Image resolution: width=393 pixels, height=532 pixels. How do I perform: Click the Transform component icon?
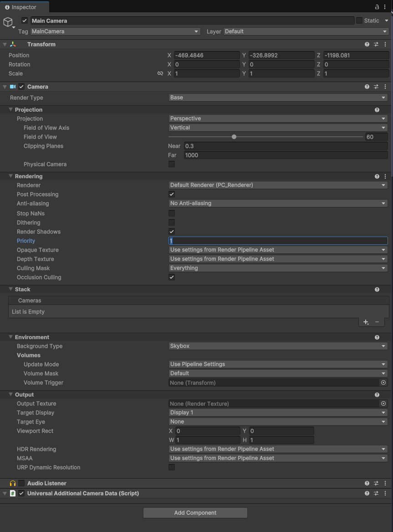[13, 44]
